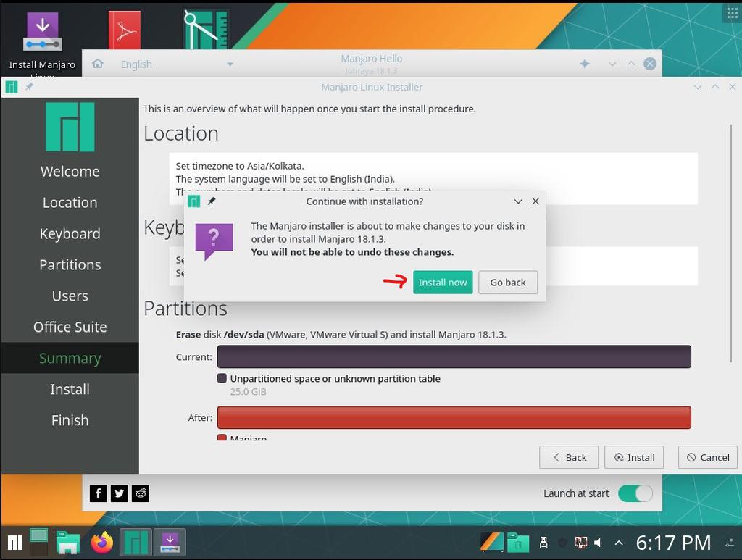The height and width of the screenshot is (560, 742).
Task: Open the file manager from the taskbar
Action: [x=68, y=543]
